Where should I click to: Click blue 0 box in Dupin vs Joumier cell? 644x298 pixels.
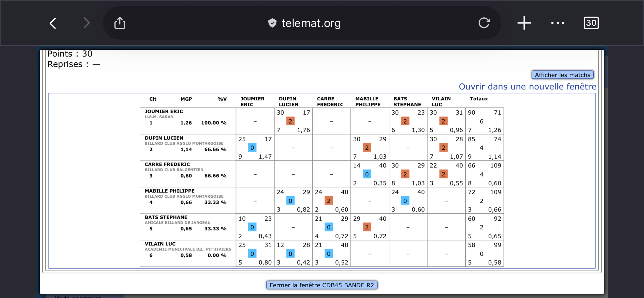tap(252, 148)
